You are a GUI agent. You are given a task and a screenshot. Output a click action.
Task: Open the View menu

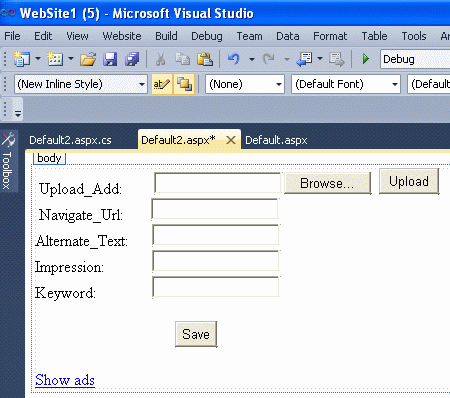(x=77, y=36)
